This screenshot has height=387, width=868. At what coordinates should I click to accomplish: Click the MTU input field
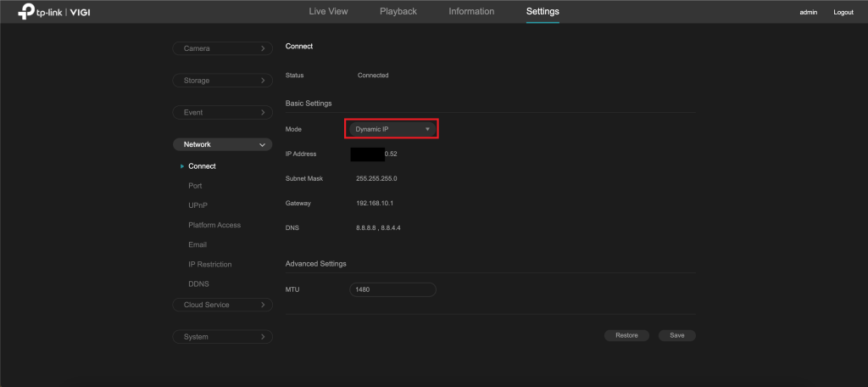(x=392, y=290)
